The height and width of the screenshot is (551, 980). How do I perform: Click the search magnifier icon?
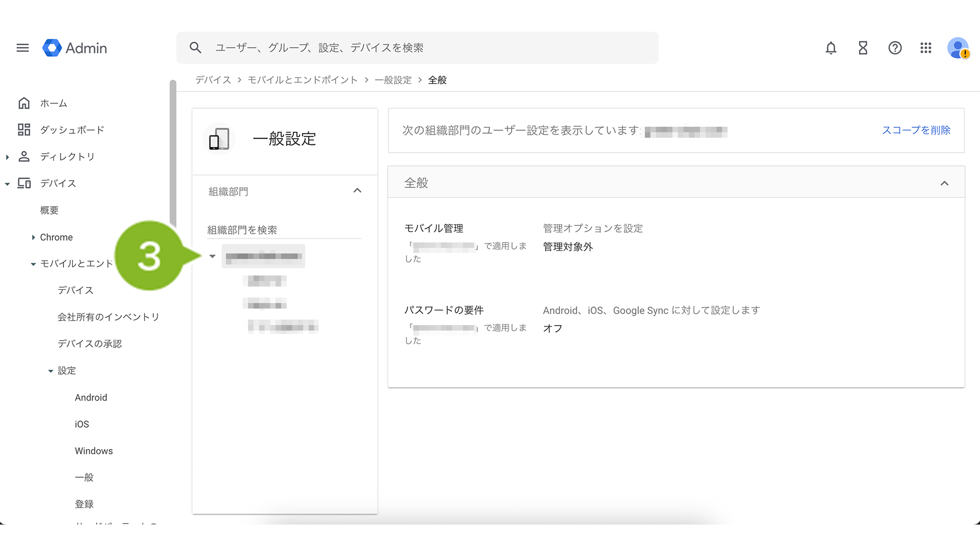[x=195, y=48]
